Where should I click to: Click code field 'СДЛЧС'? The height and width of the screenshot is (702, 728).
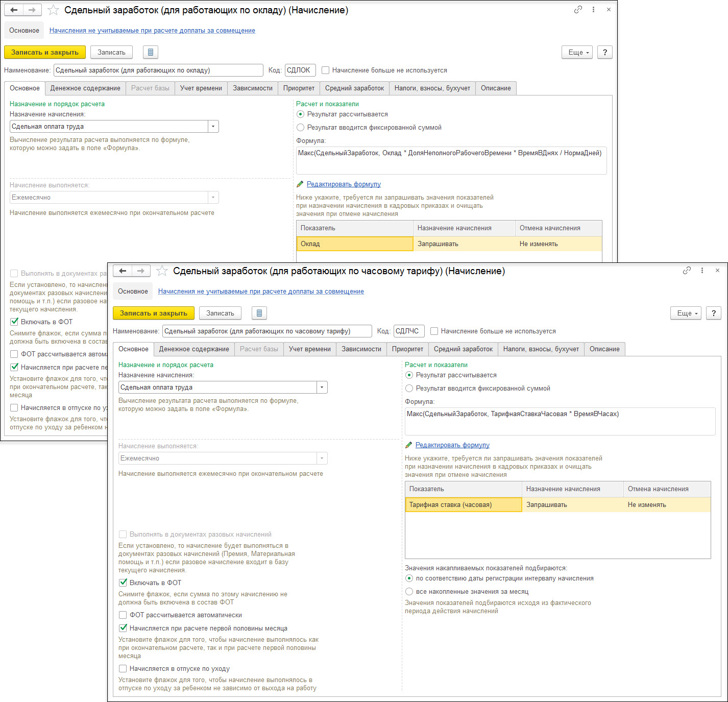pyautogui.click(x=409, y=331)
